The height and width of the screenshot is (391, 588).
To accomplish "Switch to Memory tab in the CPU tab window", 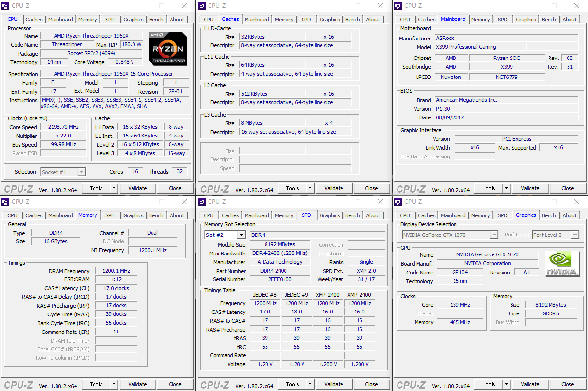I will [88, 20].
